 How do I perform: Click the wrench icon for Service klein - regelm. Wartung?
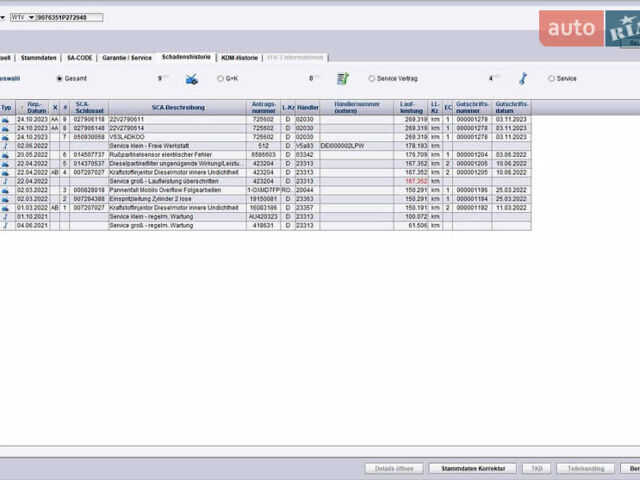pos(5,217)
